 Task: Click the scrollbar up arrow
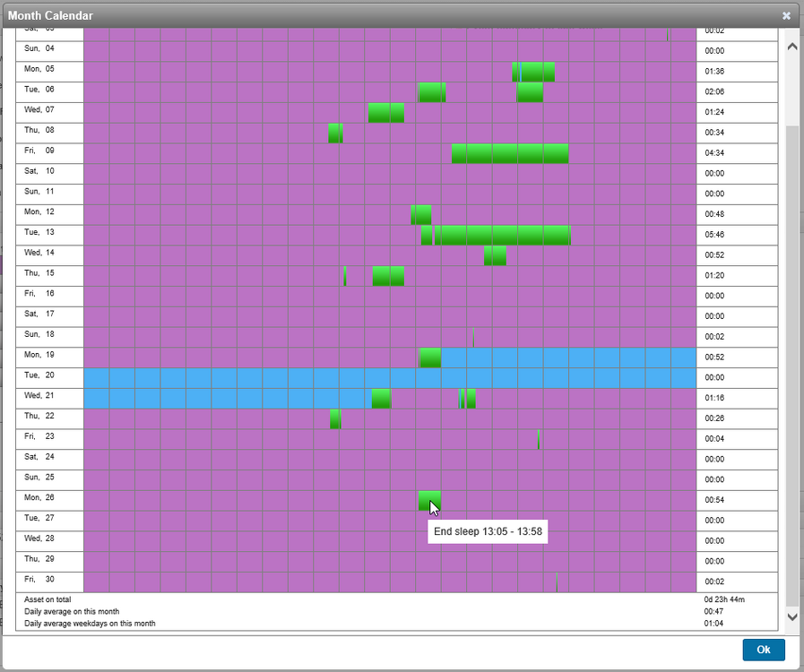791,47
